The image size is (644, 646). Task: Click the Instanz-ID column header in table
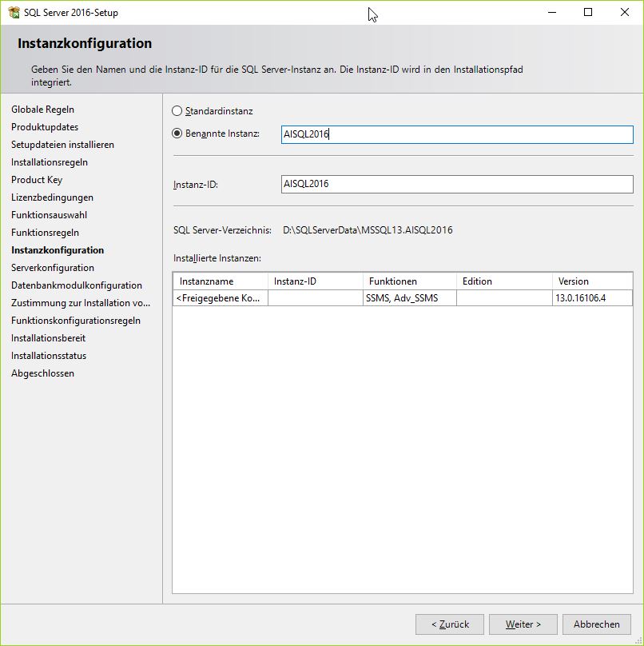pyautogui.click(x=316, y=281)
